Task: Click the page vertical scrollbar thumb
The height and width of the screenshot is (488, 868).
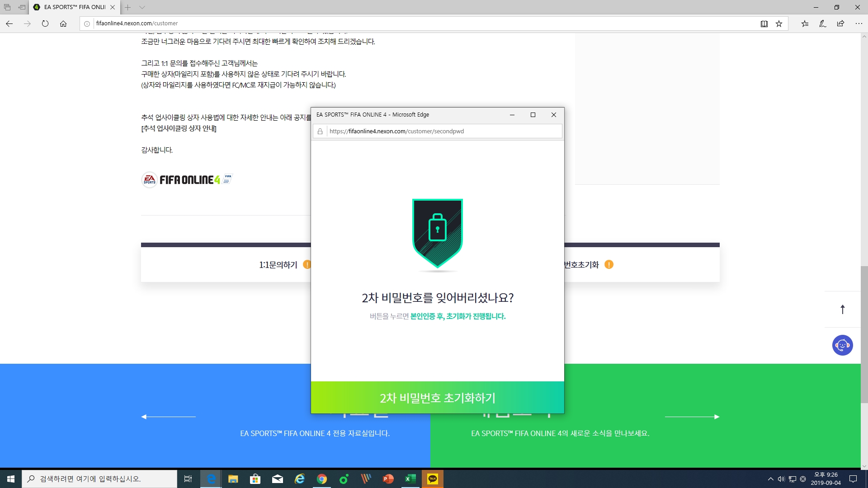Action: point(864,334)
